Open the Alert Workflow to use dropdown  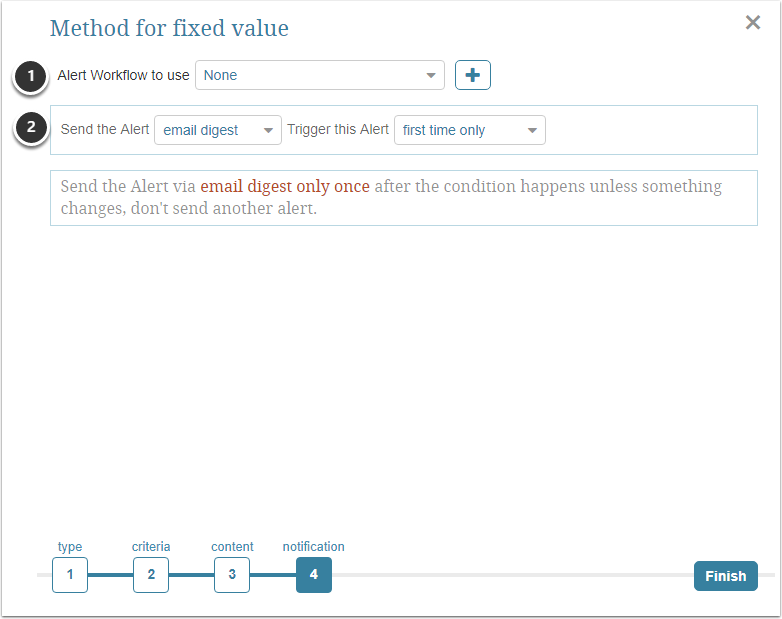coord(320,75)
